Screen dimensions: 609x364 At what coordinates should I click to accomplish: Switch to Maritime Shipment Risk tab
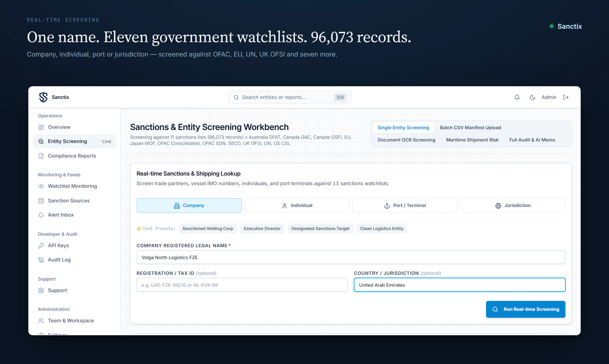tap(472, 140)
